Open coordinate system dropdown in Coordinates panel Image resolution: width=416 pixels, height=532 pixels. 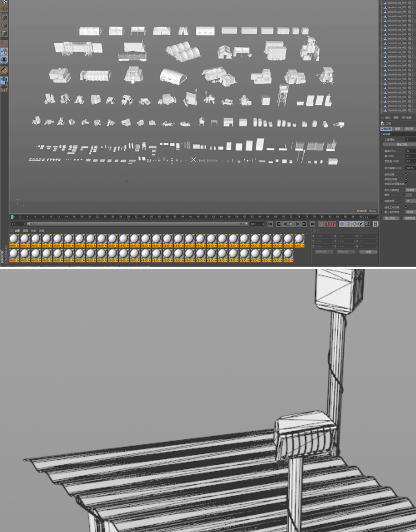click(x=323, y=252)
